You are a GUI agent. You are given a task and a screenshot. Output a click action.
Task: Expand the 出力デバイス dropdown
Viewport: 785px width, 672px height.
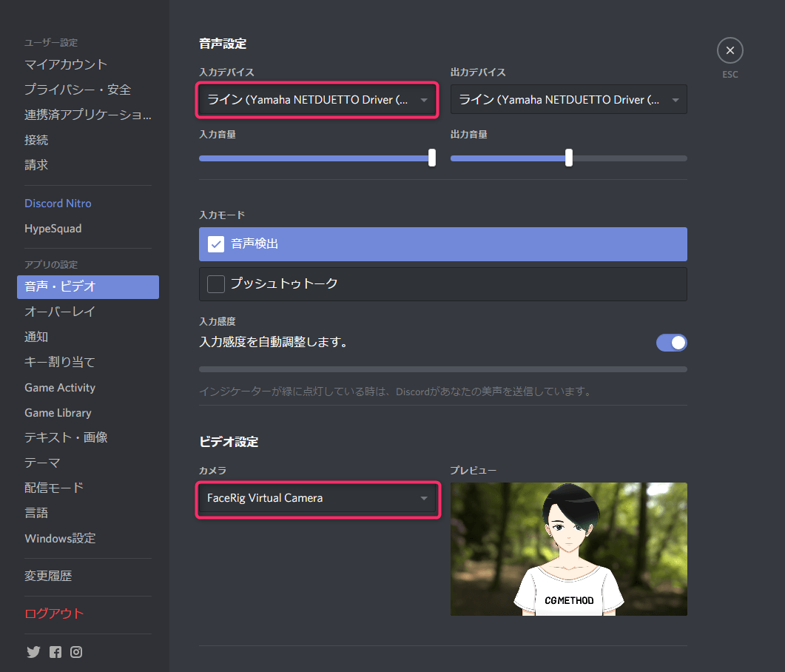(568, 100)
